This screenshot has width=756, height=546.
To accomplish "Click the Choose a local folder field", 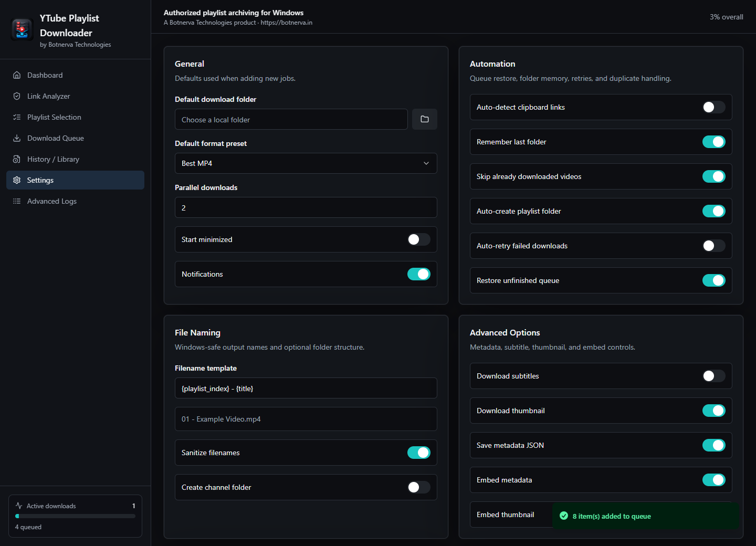I will click(291, 119).
